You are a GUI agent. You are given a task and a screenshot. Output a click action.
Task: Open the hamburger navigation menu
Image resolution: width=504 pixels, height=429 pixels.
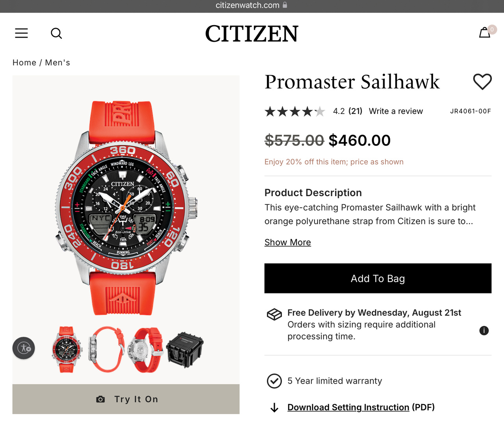21,33
